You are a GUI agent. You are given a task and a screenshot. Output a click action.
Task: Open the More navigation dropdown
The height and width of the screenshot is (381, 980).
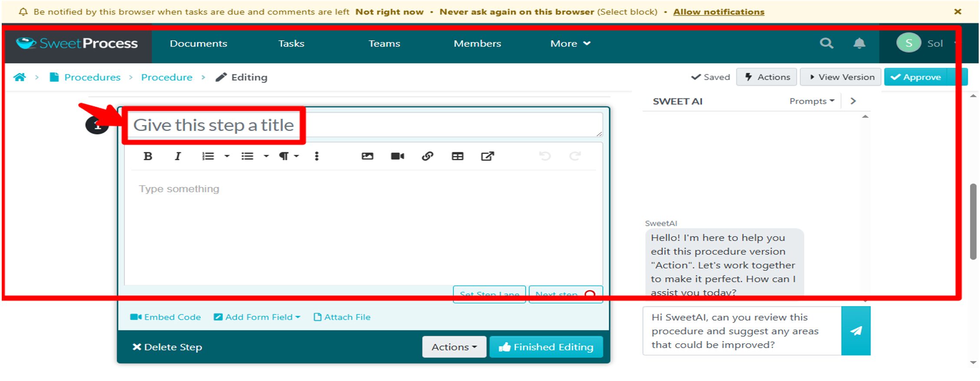click(x=570, y=43)
